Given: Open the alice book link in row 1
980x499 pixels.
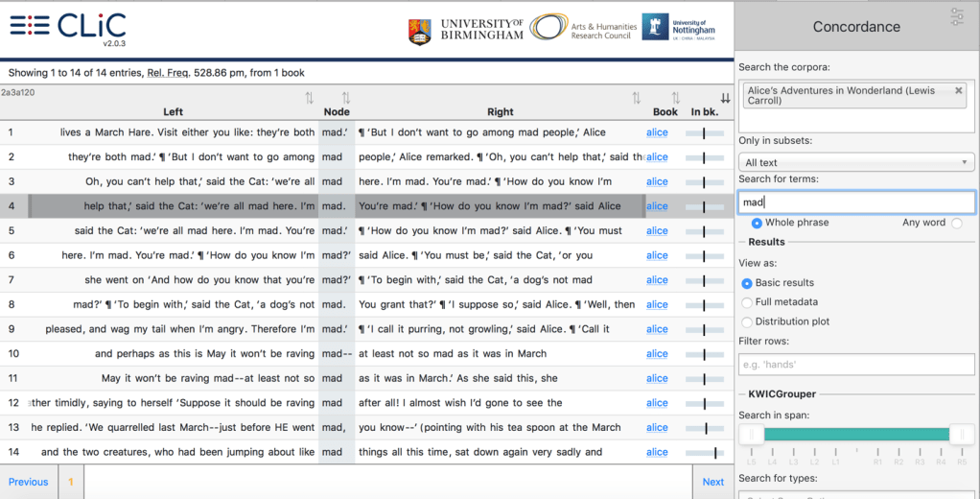Looking at the screenshot, I should [657, 132].
